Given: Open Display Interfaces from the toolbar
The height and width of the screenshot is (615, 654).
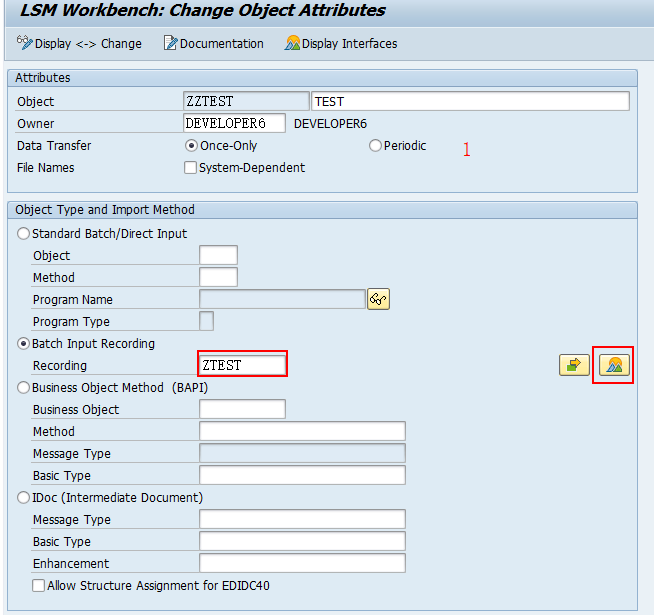Looking at the screenshot, I should [341, 43].
